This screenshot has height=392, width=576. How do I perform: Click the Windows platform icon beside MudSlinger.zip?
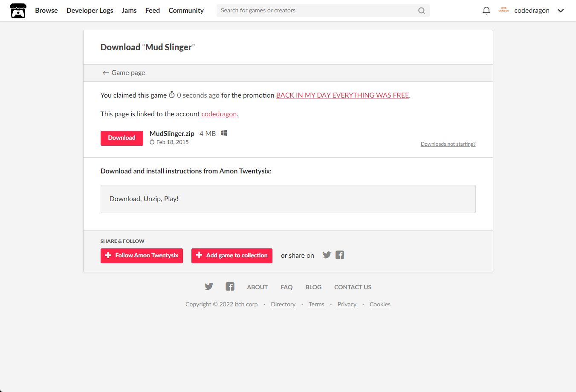pyautogui.click(x=224, y=133)
